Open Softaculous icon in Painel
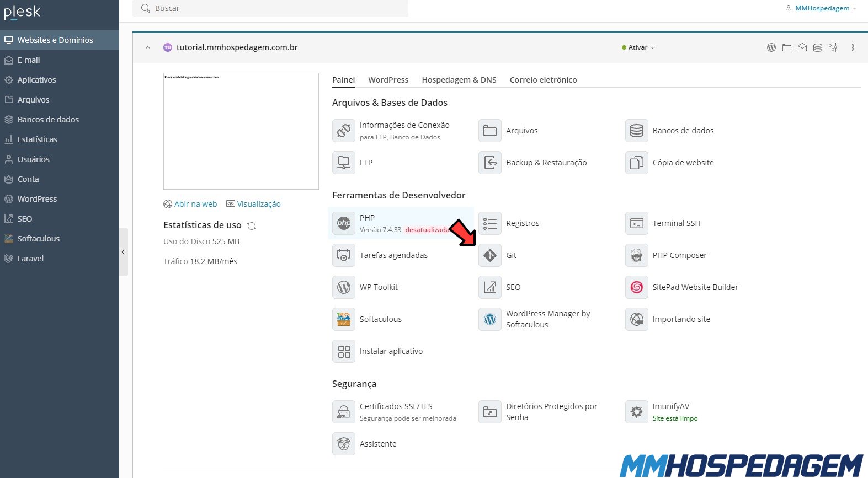This screenshot has width=868, height=478. (x=344, y=319)
